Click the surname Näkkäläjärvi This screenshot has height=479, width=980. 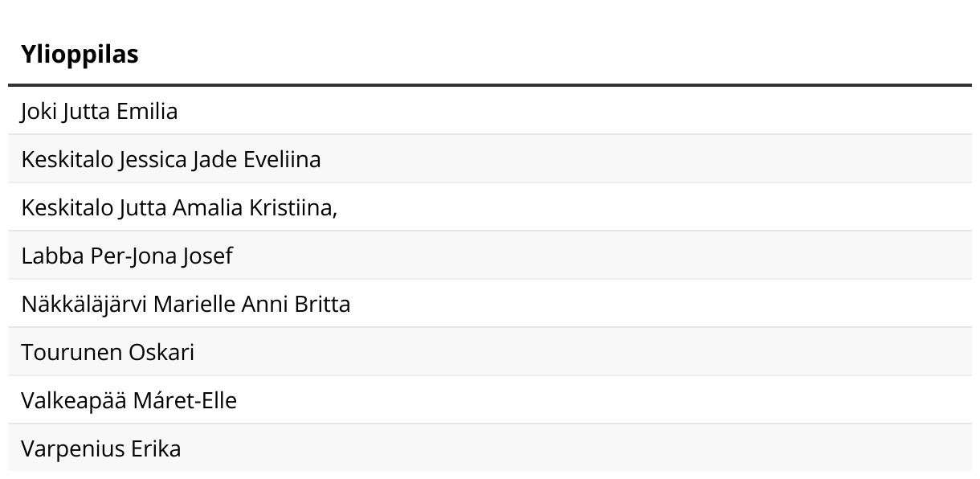point(84,304)
